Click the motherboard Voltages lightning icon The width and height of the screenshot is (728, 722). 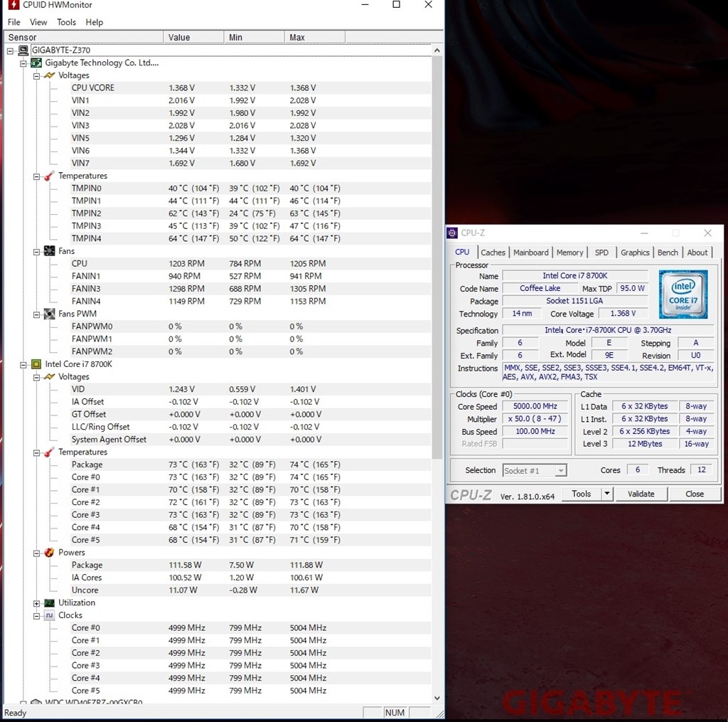(x=49, y=75)
